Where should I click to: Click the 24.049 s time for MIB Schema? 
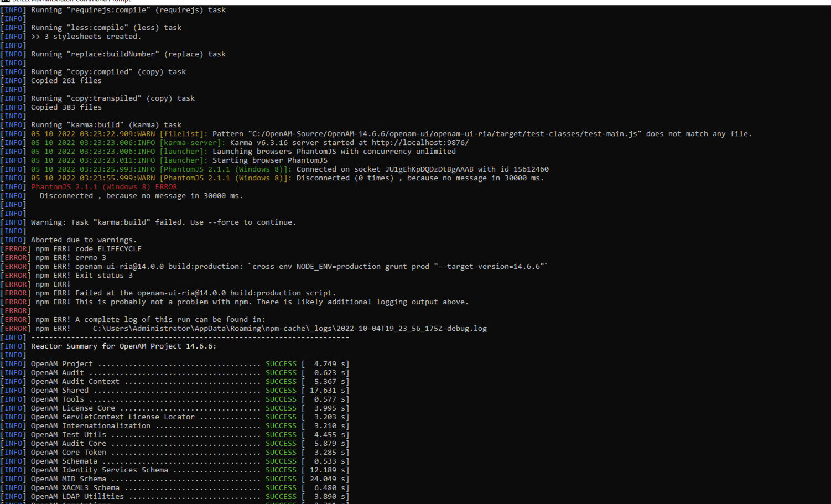[328, 479]
